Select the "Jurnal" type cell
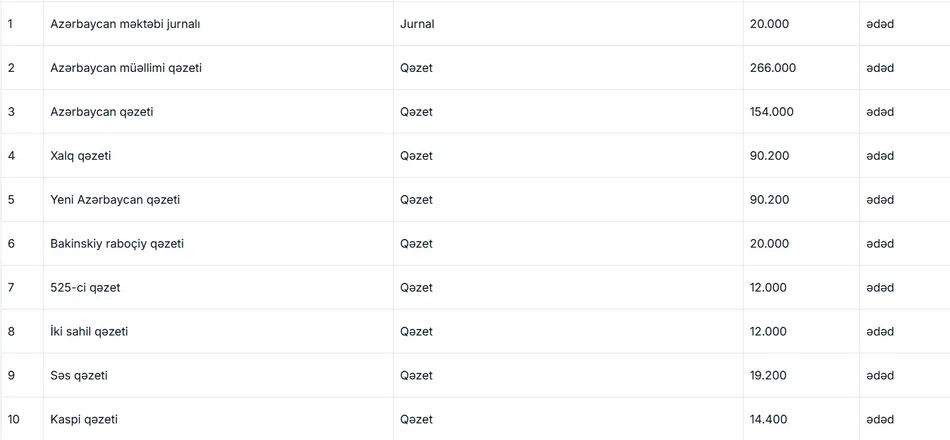The image size is (950, 440). (417, 23)
